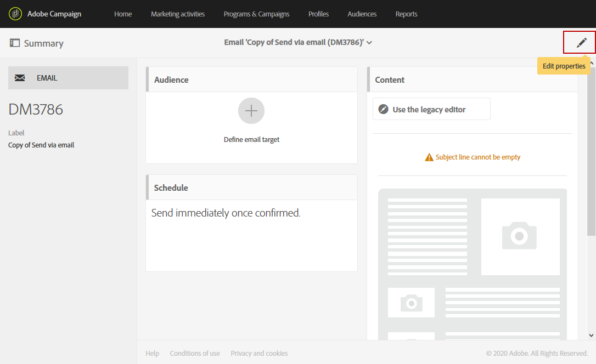This screenshot has width=596, height=364.
Task: Click the subject line warning triangle icon
Action: pos(429,157)
